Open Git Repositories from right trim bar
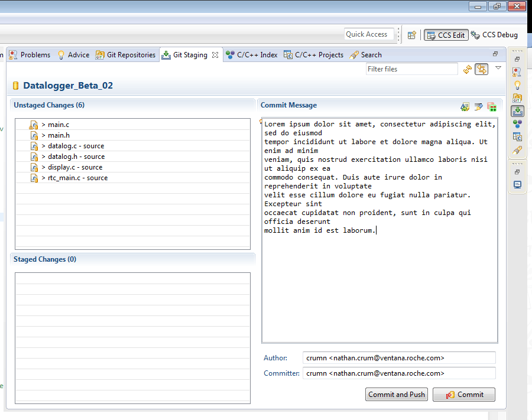This screenshot has height=420, width=532. (x=517, y=98)
